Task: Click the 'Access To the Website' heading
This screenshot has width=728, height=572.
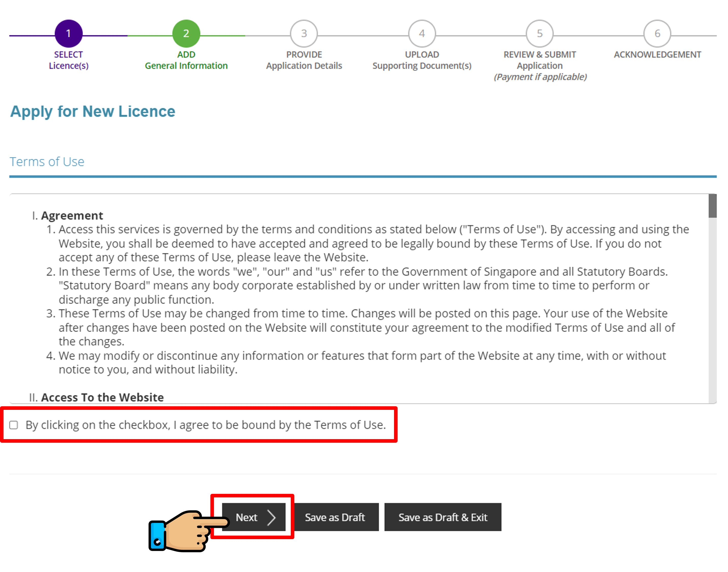Action: pyautogui.click(x=102, y=397)
